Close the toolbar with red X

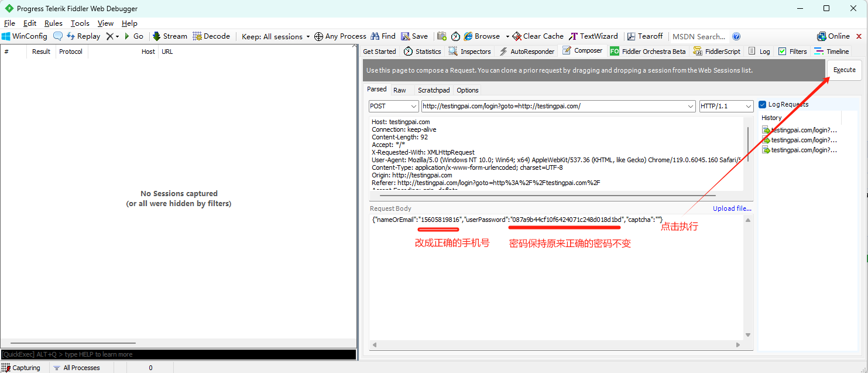pyautogui.click(x=859, y=36)
